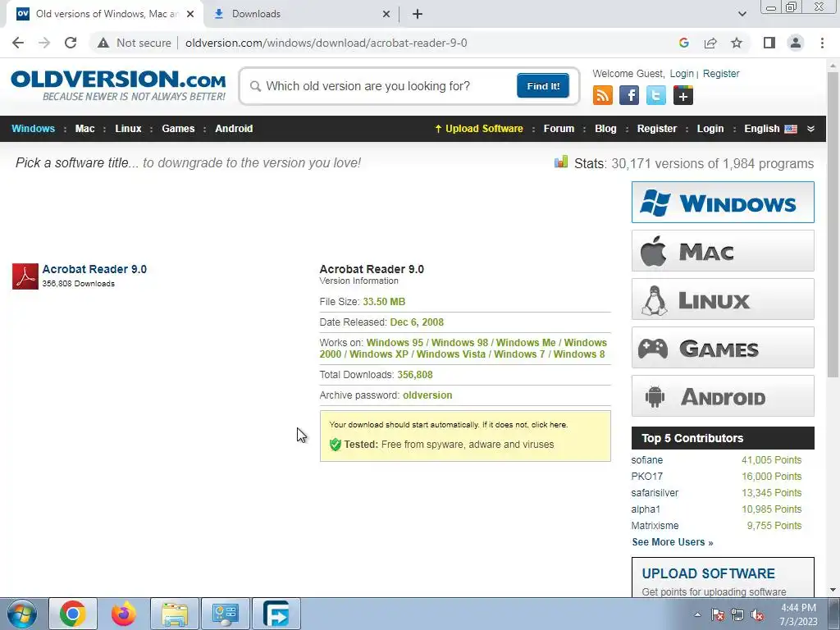Toggle the Chrome side panel icon
The height and width of the screenshot is (630, 840).
coord(769,43)
